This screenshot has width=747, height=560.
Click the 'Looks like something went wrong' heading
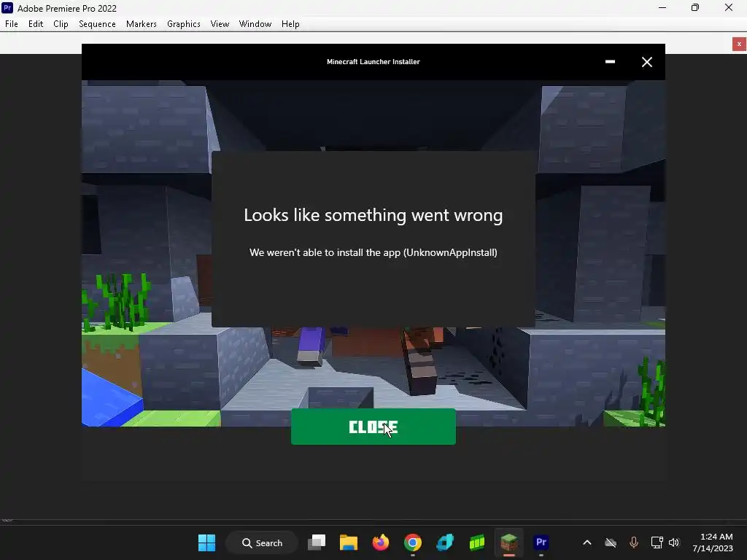click(373, 215)
